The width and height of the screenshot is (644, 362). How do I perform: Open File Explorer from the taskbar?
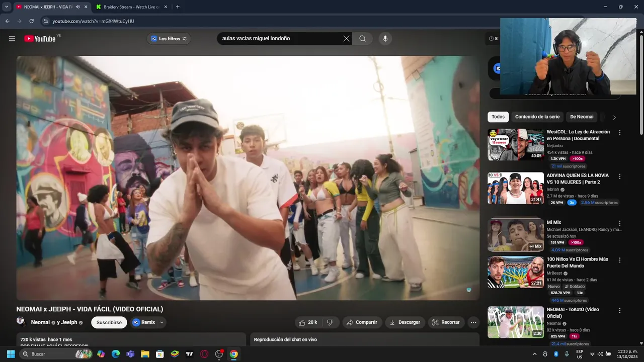pyautogui.click(x=145, y=354)
